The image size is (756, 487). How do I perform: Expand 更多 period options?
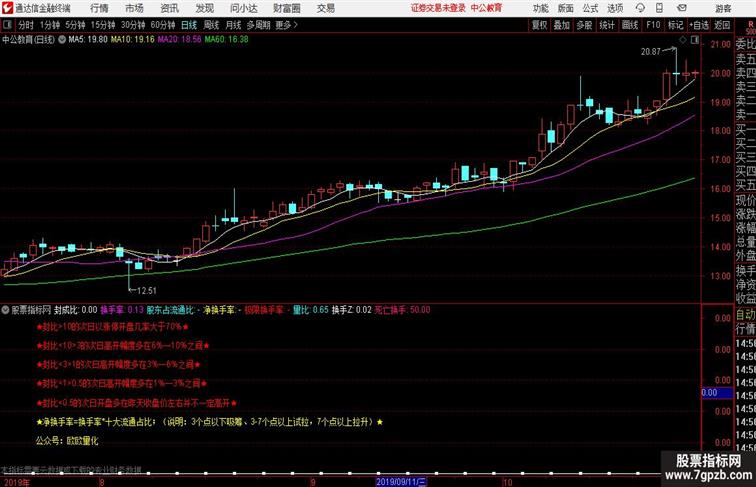286,25
